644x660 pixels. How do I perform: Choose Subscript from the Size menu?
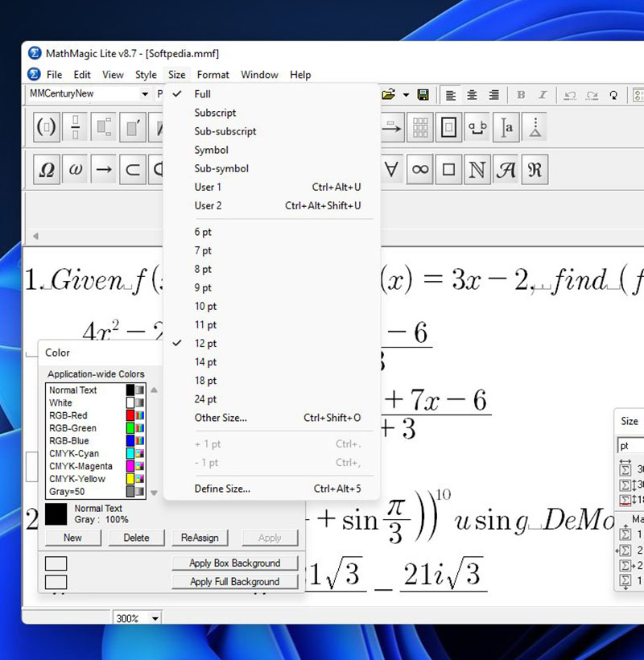click(x=215, y=113)
